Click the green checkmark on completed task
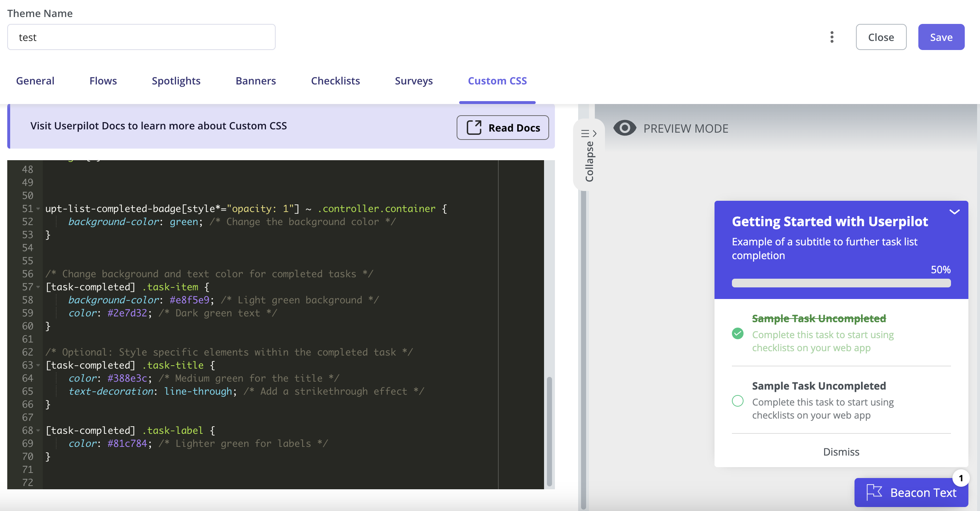Image resolution: width=980 pixels, height=511 pixels. [x=737, y=333]
